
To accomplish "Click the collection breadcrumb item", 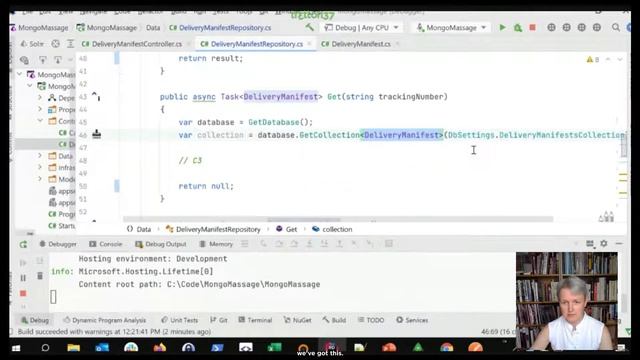I will pos(332,229).
